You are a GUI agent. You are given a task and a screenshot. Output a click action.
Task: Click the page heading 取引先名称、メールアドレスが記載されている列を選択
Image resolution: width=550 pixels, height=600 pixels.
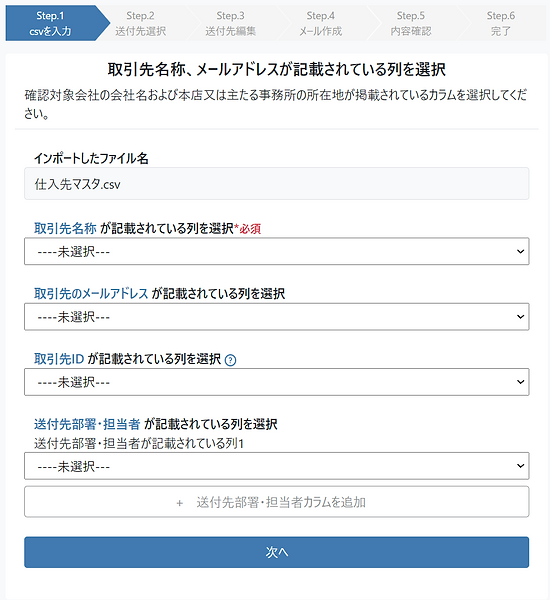(x=276, y=70)
